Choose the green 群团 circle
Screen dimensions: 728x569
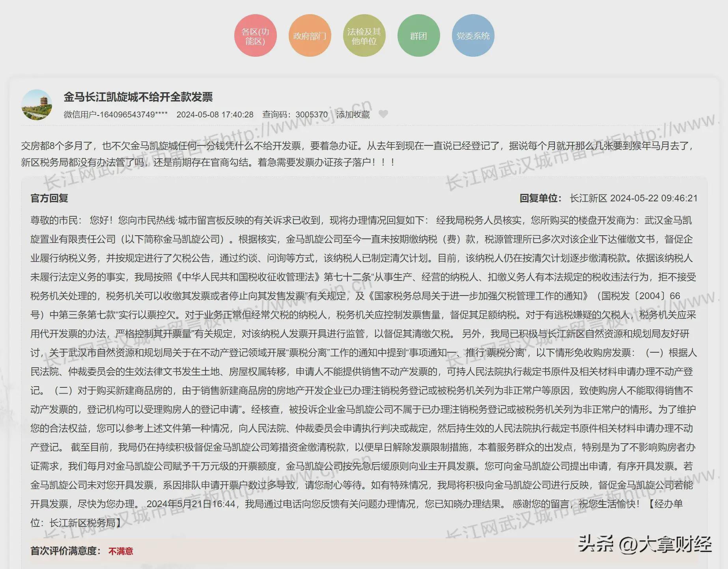418,36
